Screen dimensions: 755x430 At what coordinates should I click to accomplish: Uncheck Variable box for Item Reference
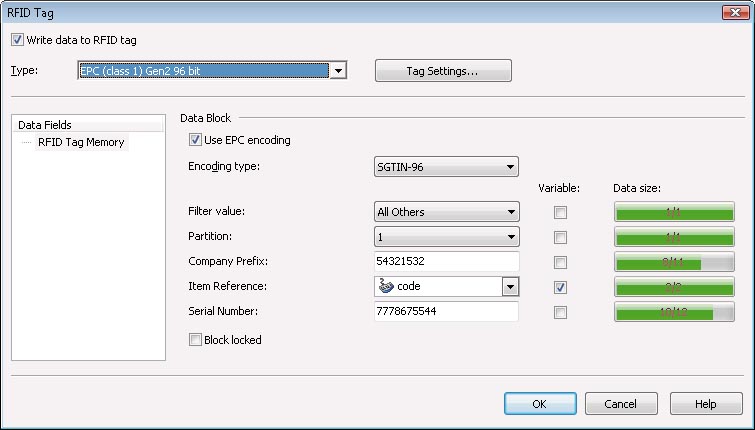(560, 287)
